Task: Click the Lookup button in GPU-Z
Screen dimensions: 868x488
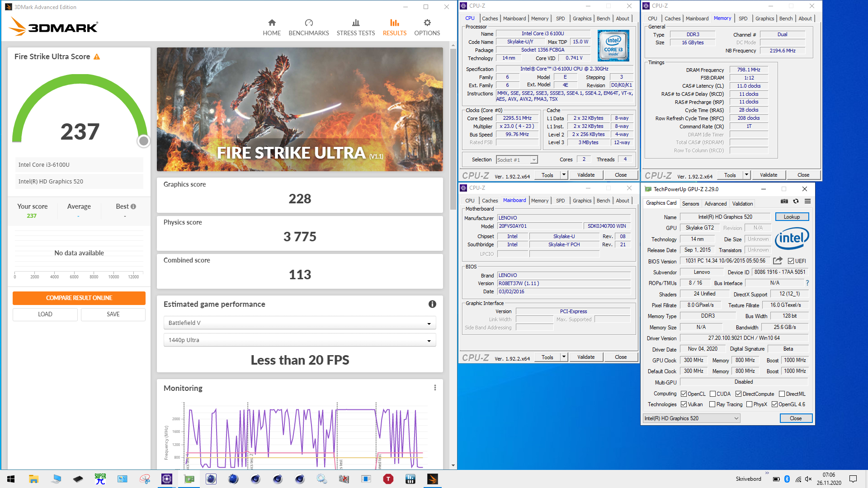Action: (x=792, y=217)
